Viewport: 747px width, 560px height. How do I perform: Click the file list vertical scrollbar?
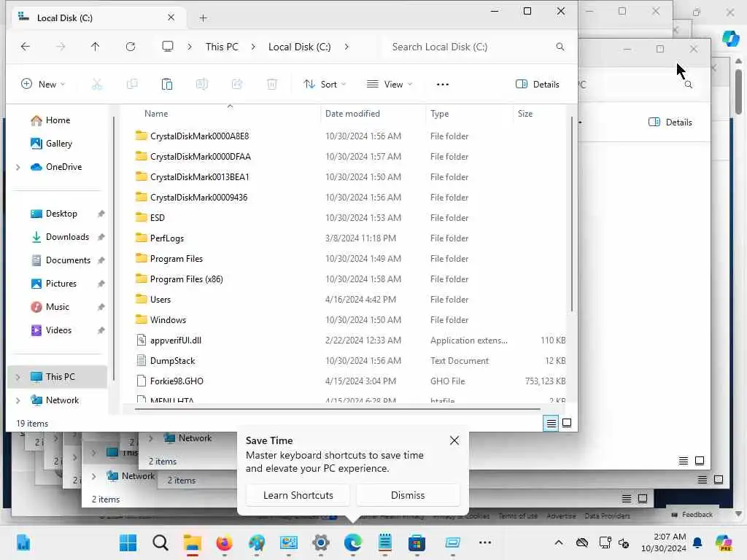(571, 214)
